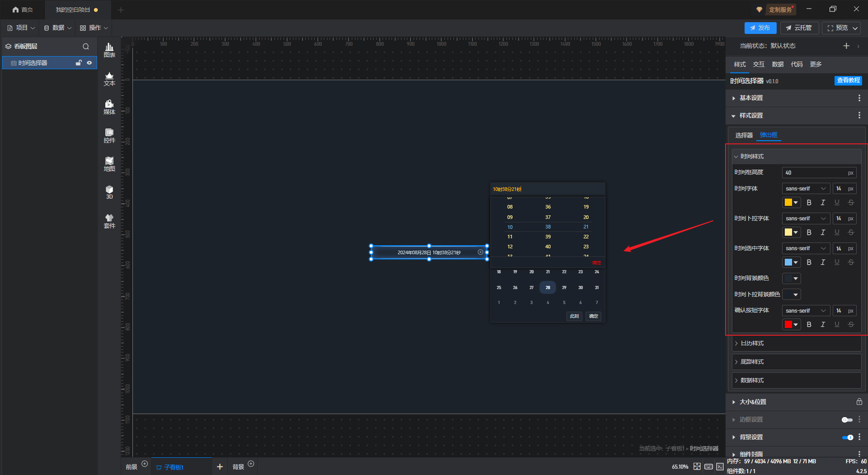The image size is (868, 475).
Task: Click the 云托管 button
Action: (799, 28)
